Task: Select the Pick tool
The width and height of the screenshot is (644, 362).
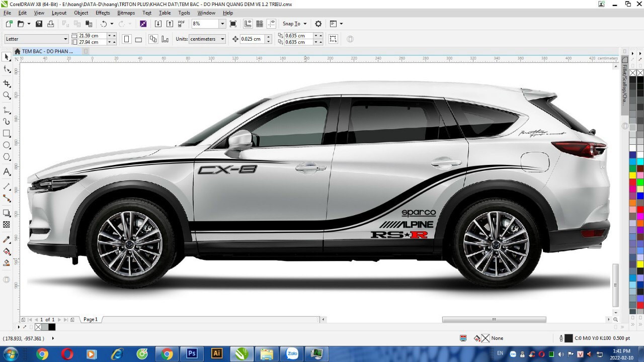Action: pyautogui.click(x=7, y=57)
